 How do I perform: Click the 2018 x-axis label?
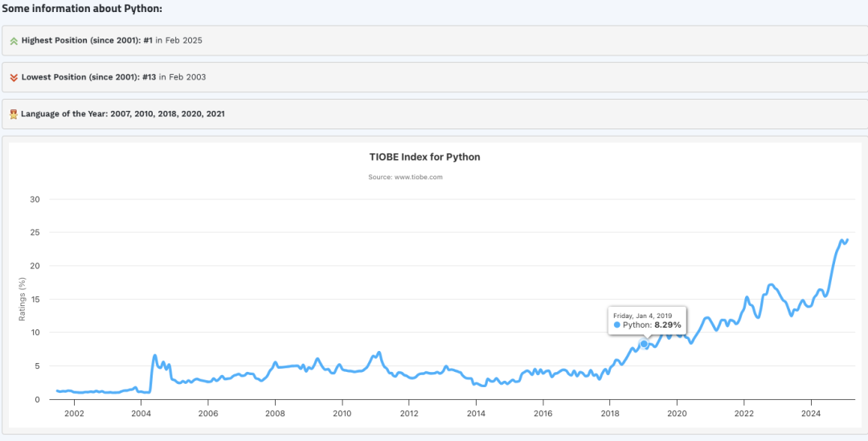[x=609, y=413]
